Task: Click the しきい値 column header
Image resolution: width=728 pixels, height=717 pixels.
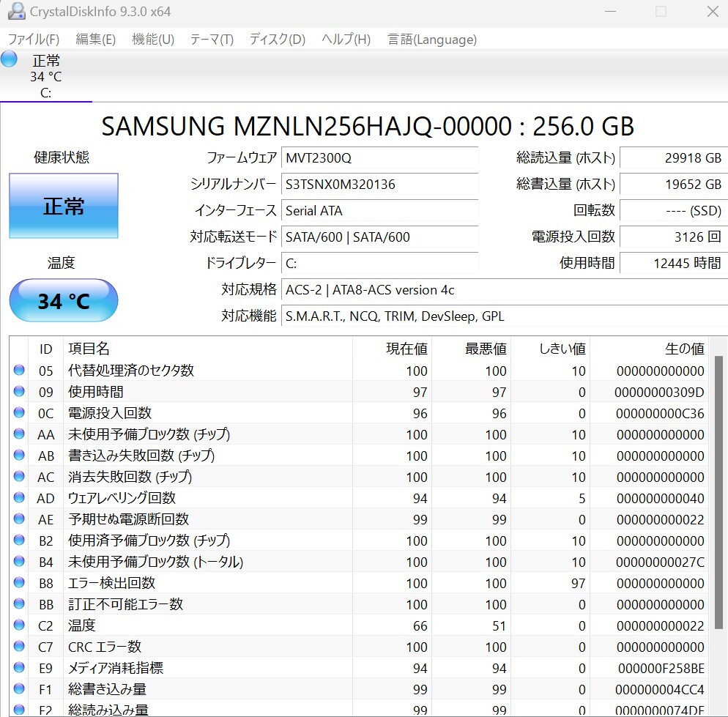Action: (551, 349)
